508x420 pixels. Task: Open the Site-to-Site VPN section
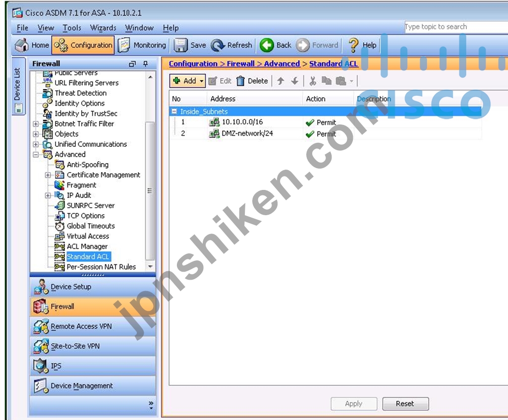(93, 346)
